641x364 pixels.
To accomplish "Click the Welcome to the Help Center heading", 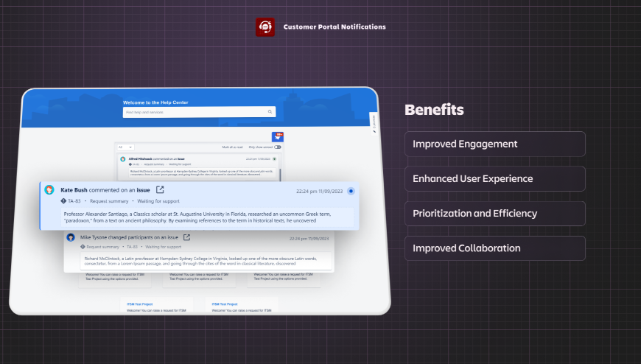I will 155,102.
